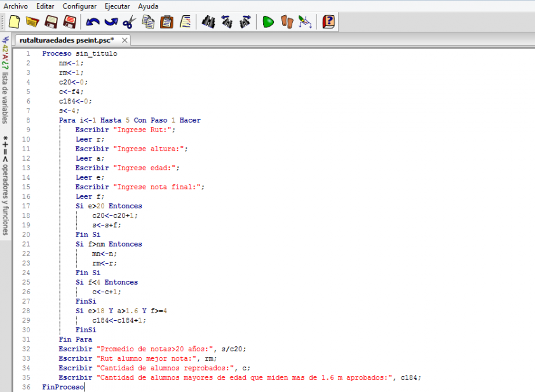The image size is (535, 392).
Task: Click the line 'Si f<4 Entonces'
Action: (107, 283)
